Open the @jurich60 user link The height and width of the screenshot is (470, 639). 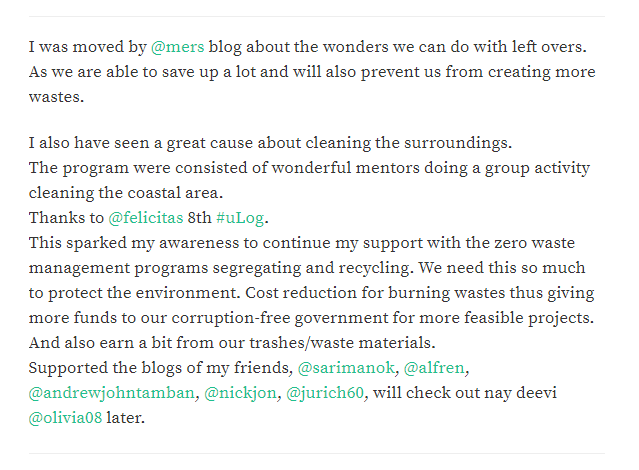tap(325, 393)
